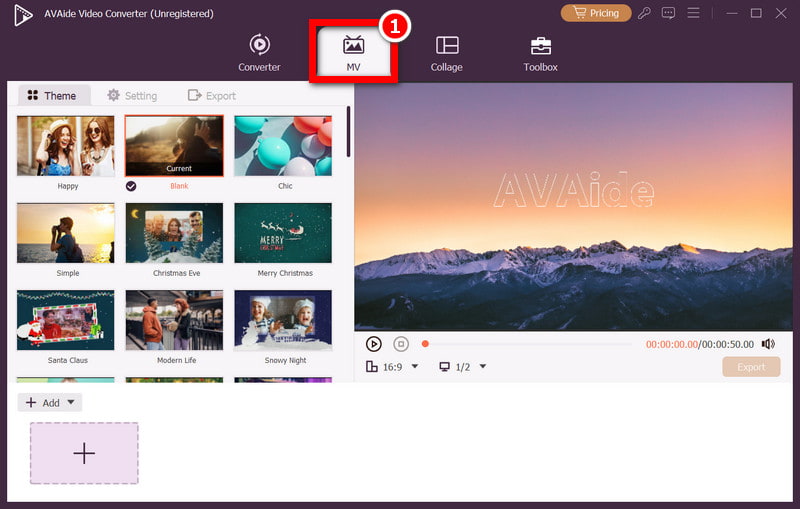Switch to the Setting tab

(x=132, y=96)
